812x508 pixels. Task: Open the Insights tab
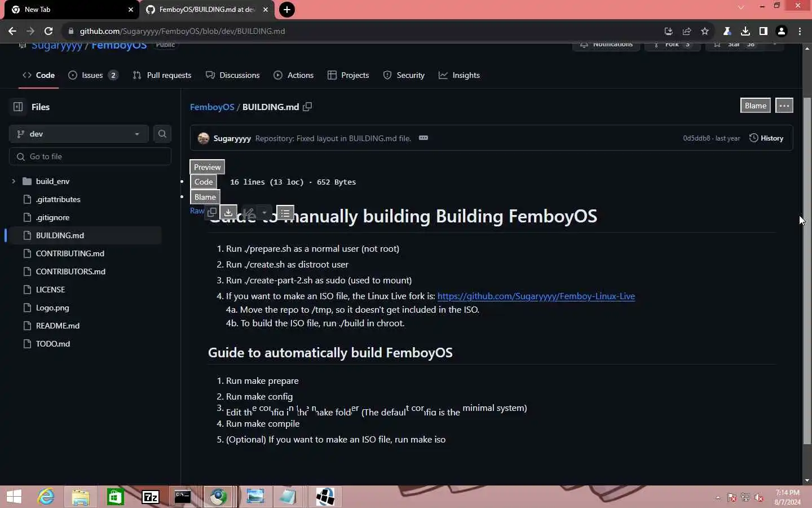click(460, 75)
